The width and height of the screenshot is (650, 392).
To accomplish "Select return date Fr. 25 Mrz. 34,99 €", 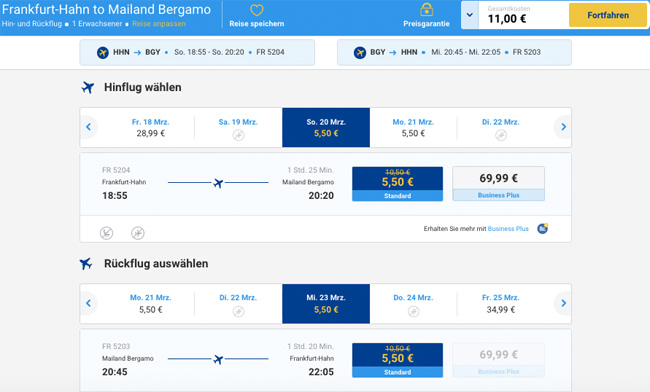I will click(x=501, y=304).
